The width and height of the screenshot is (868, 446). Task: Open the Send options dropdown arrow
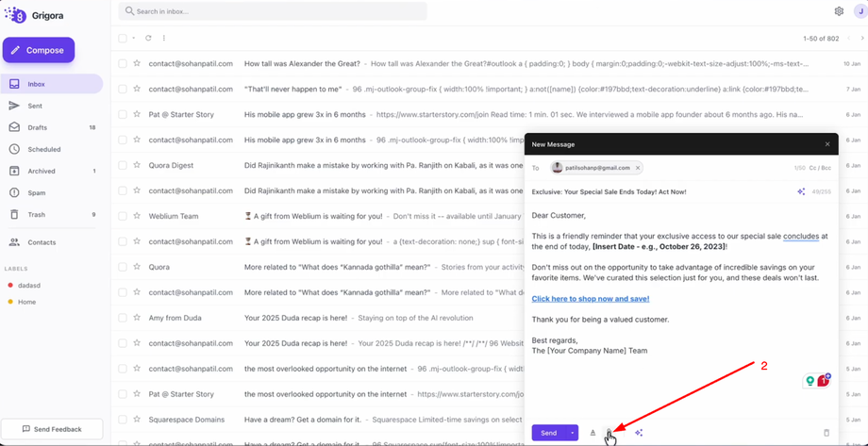(573, 433)
